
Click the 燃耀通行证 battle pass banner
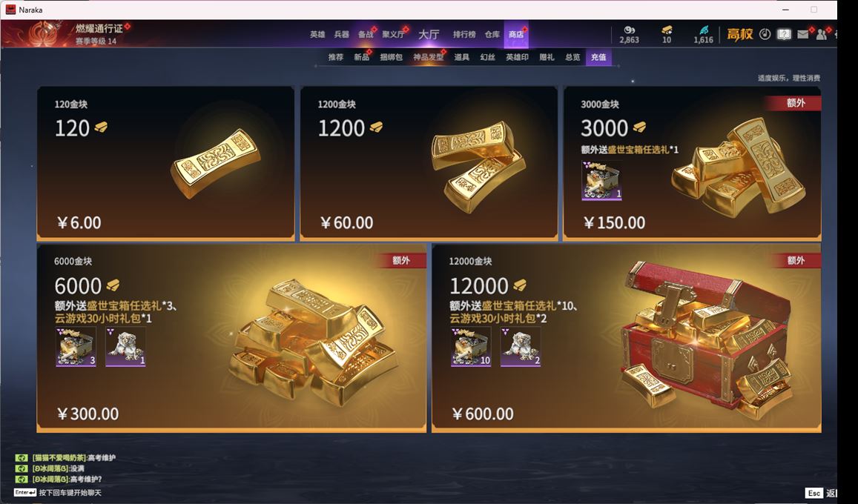(x=66, y=33)
